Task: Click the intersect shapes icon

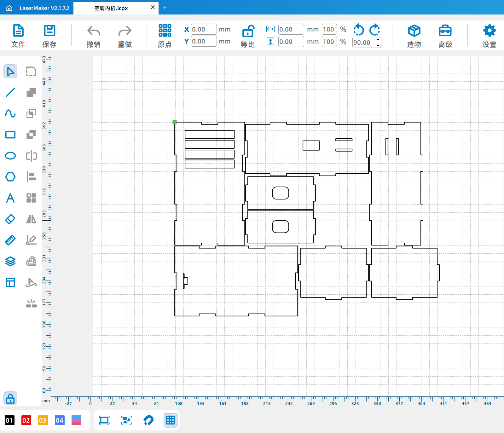Action: click(x=31, y=113)
